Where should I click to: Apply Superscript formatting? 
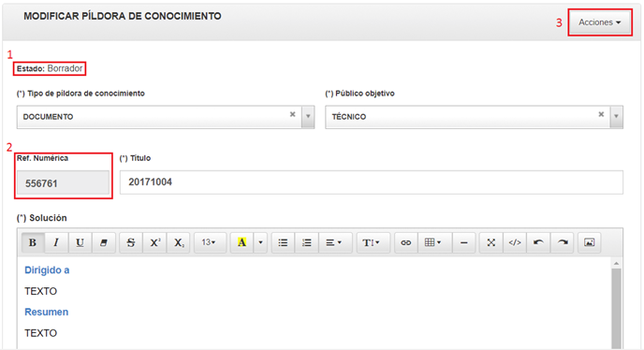pos(154,242)
